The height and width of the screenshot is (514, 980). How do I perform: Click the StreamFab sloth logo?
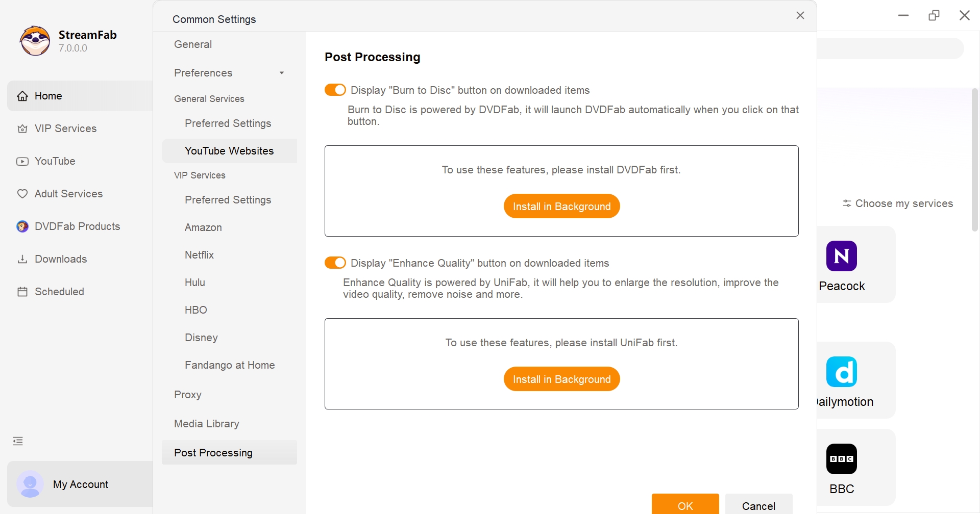[35, 41]
